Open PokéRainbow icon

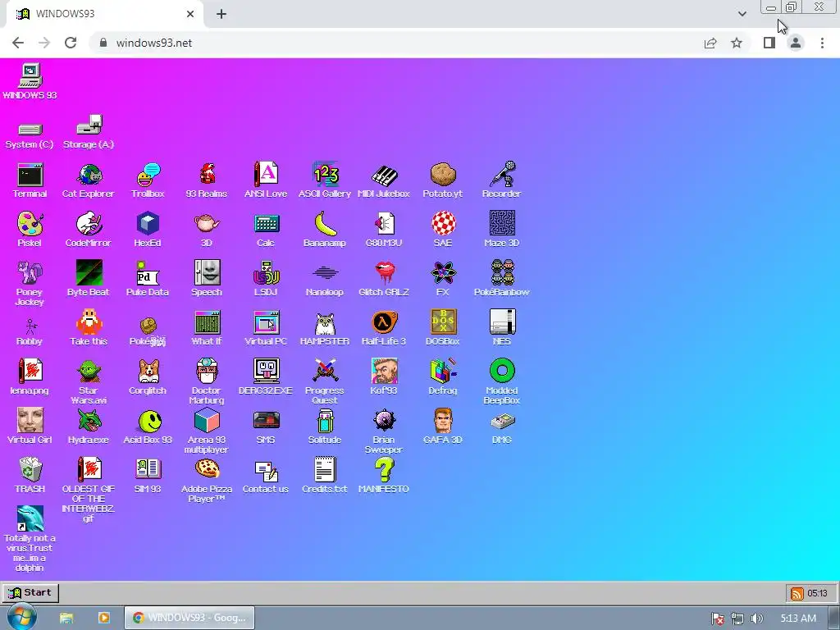(x=501, y=279)
